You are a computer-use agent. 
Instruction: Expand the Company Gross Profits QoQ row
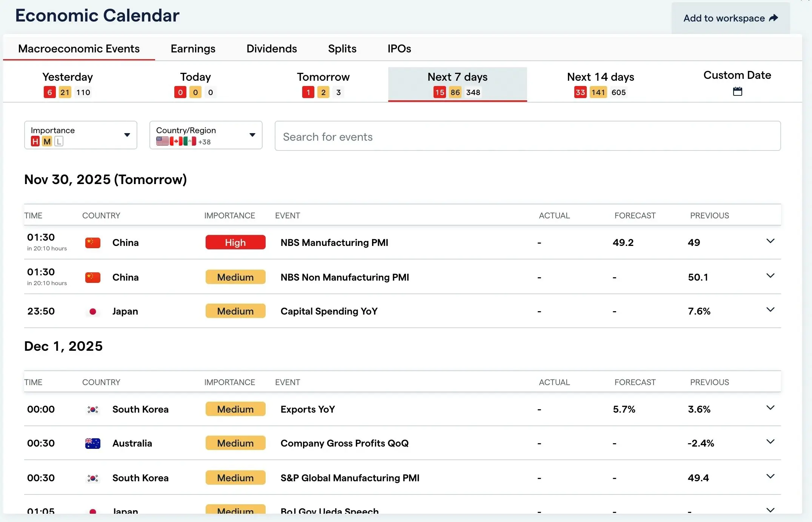point(770,442)
